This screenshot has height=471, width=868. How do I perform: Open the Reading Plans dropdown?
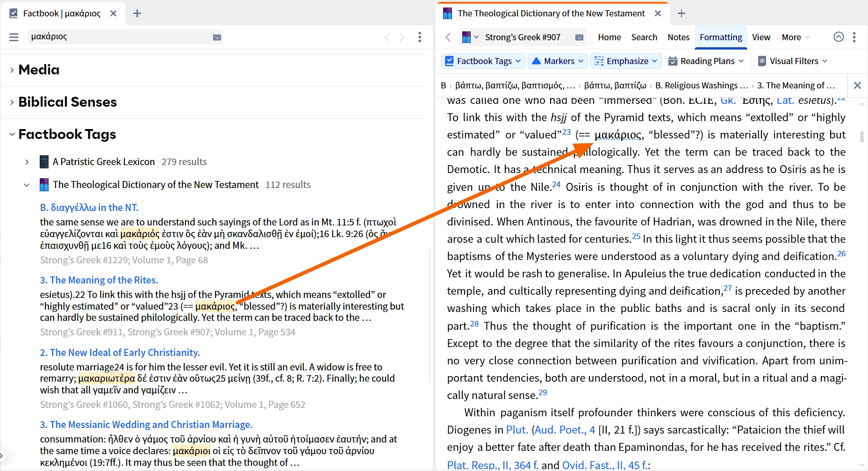point(706,61)
